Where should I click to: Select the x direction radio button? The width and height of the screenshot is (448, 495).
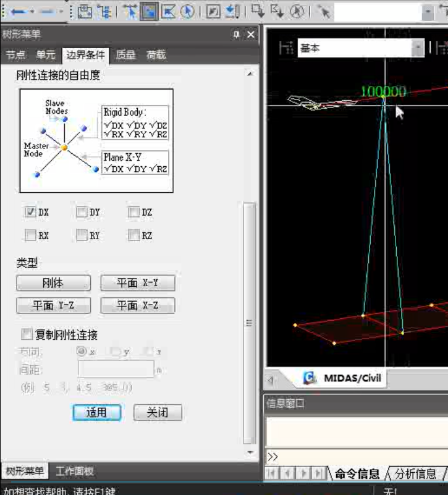82,351
